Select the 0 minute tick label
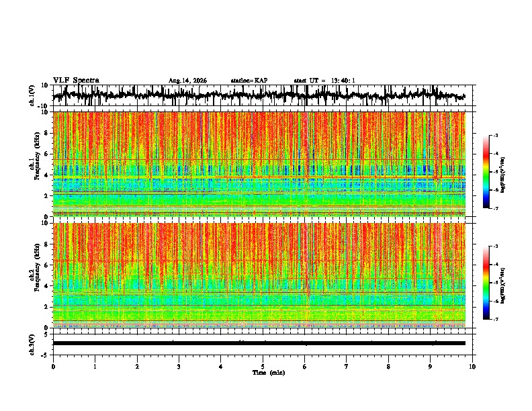 coord(53,367)
